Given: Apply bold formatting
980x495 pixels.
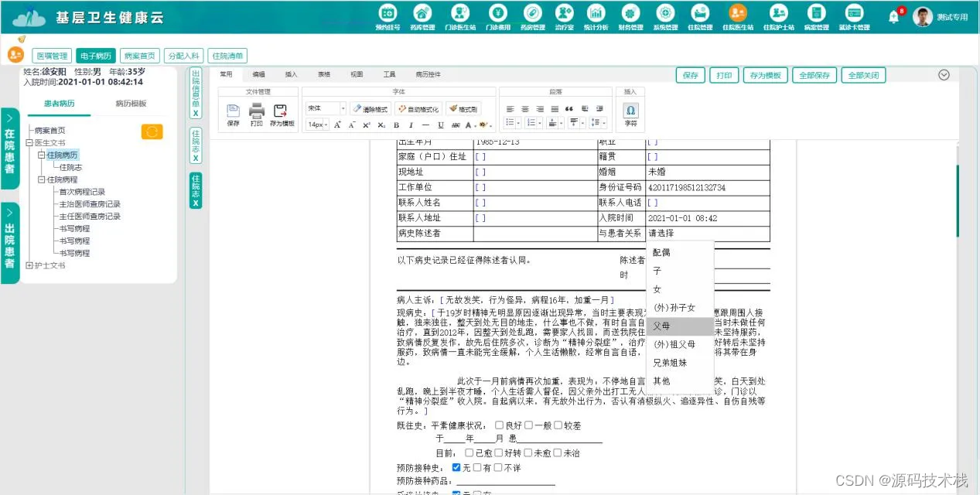Looking at the screenshot, I should coord(396,125).
